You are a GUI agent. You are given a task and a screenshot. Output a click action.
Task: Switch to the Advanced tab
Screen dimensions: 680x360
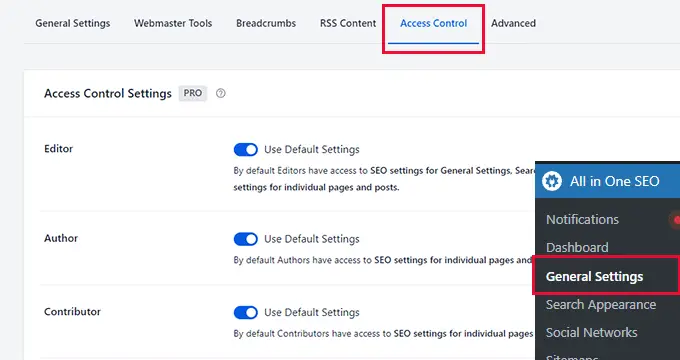pyautogui.click(x=513, y=23)
